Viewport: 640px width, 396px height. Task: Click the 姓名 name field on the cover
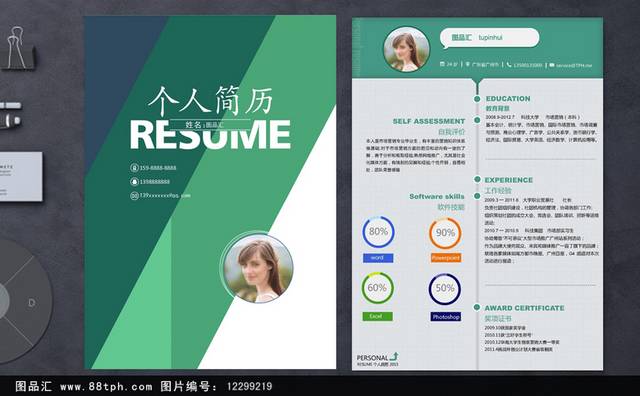[210, 125]
